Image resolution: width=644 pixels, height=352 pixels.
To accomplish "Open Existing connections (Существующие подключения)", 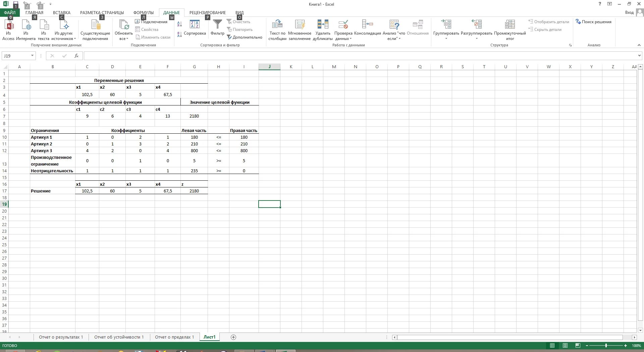I will click(95, 30).
